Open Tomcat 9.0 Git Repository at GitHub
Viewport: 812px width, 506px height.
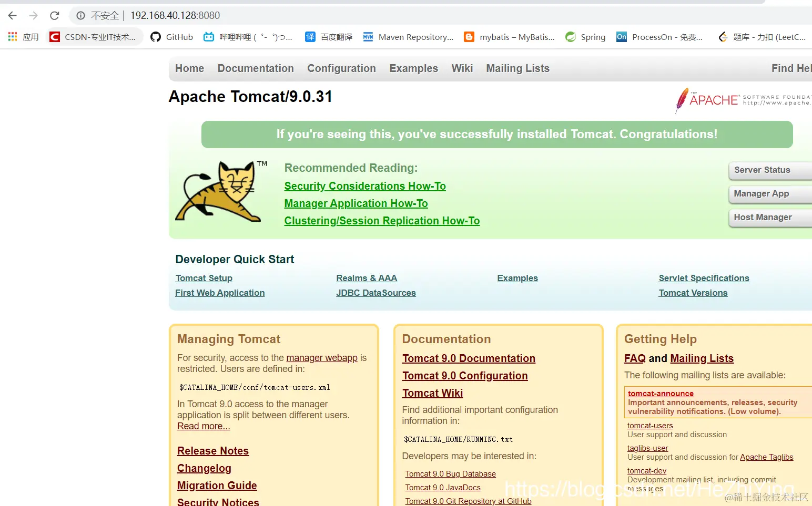pos(468,501)
